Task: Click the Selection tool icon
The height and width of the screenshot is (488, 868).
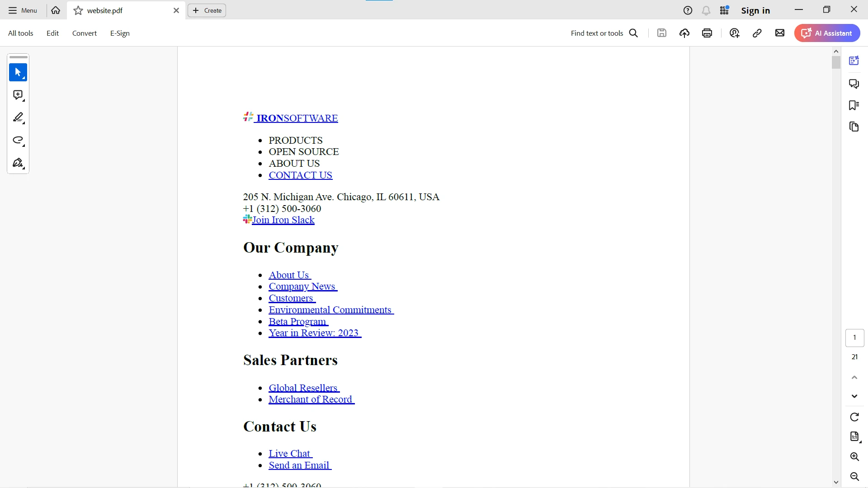Action: pyautogui.click(x=18, y=71)
